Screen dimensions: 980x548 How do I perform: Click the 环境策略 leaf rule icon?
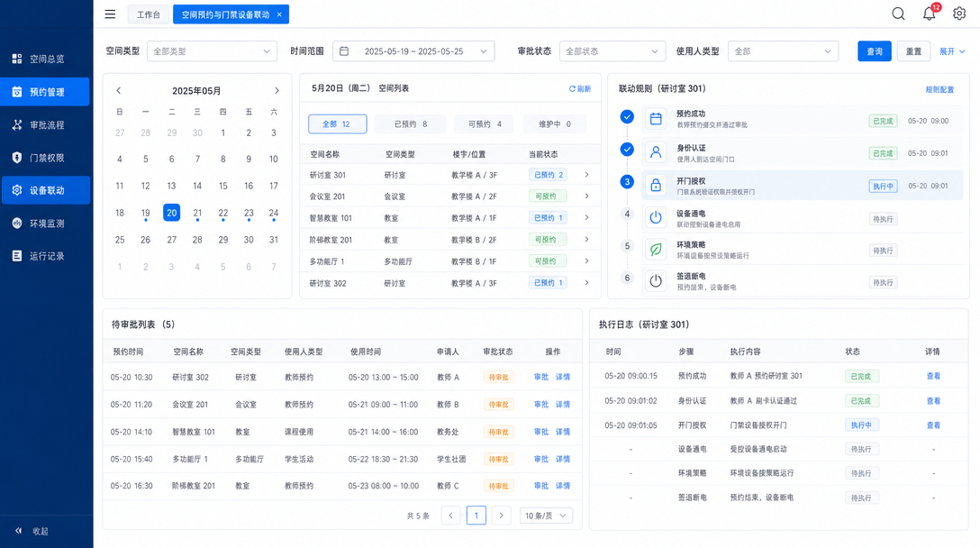tap(656, 249)
